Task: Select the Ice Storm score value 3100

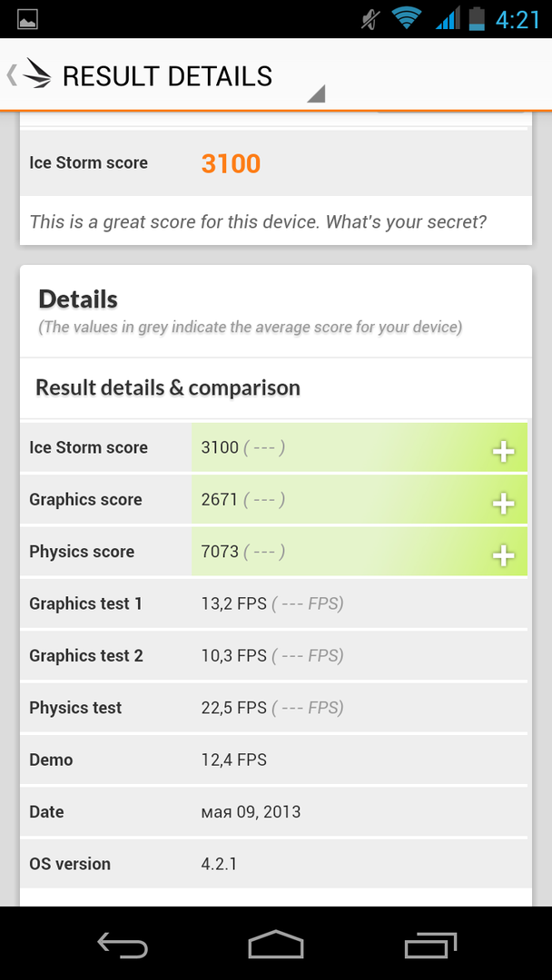Action: [x=230, y=162]
